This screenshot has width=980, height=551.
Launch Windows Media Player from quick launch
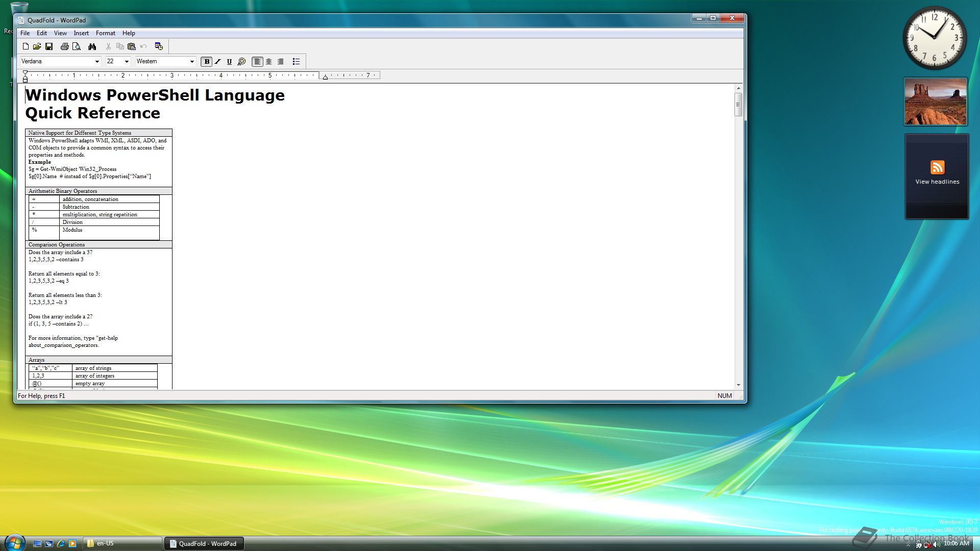point(72,543)
